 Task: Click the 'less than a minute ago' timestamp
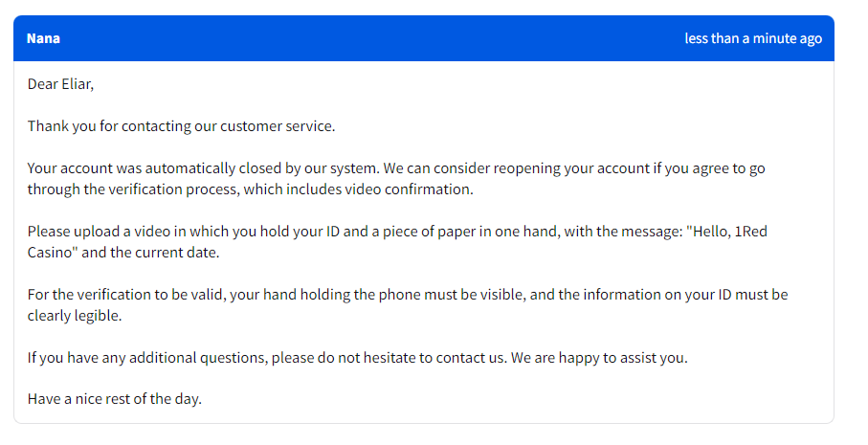[752, 38]
